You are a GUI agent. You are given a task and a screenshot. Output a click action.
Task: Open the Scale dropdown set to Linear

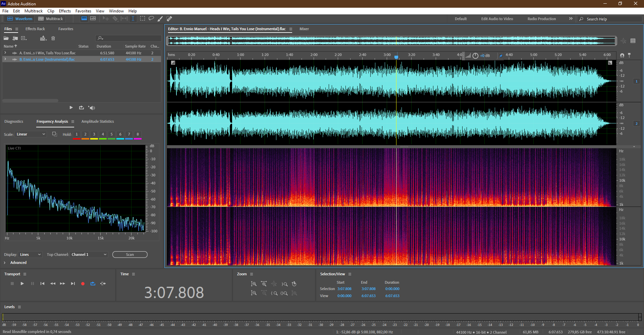coord(31,134)
